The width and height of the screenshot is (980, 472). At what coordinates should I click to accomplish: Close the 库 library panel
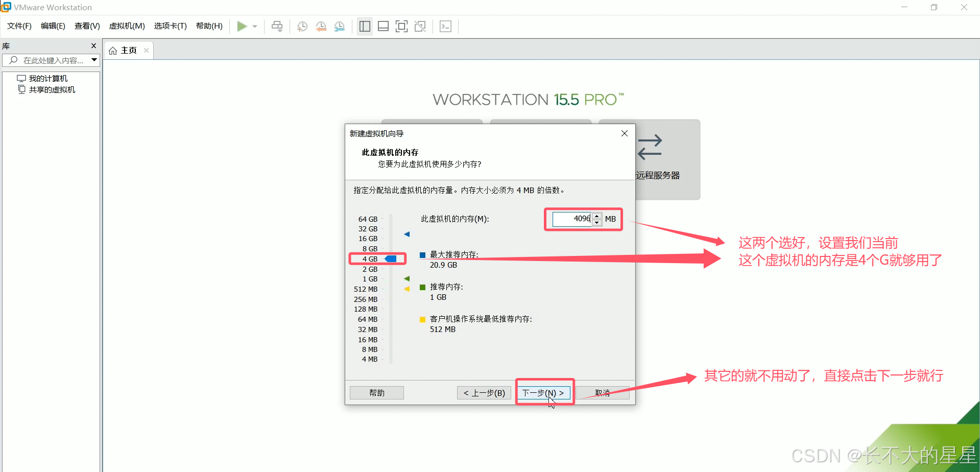point(93,46)
